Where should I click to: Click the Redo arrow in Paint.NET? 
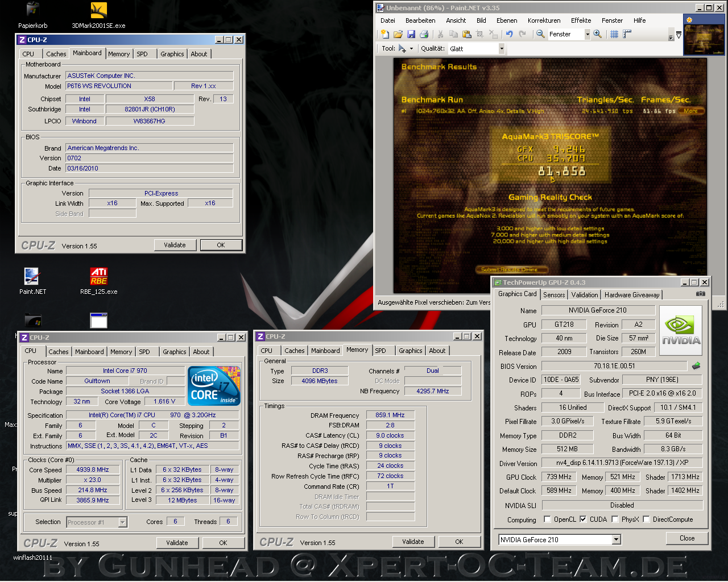pos(522,35)
